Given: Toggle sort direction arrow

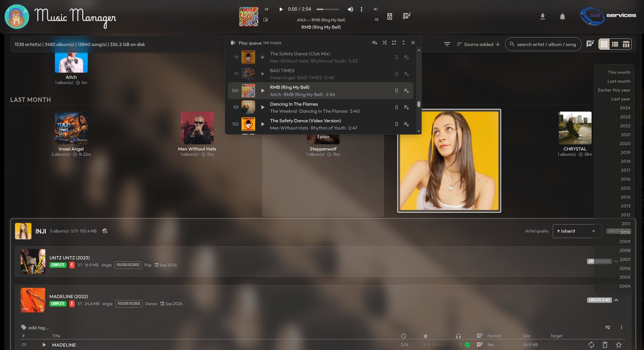Looking at the screenshot, I should coord(498,44).
